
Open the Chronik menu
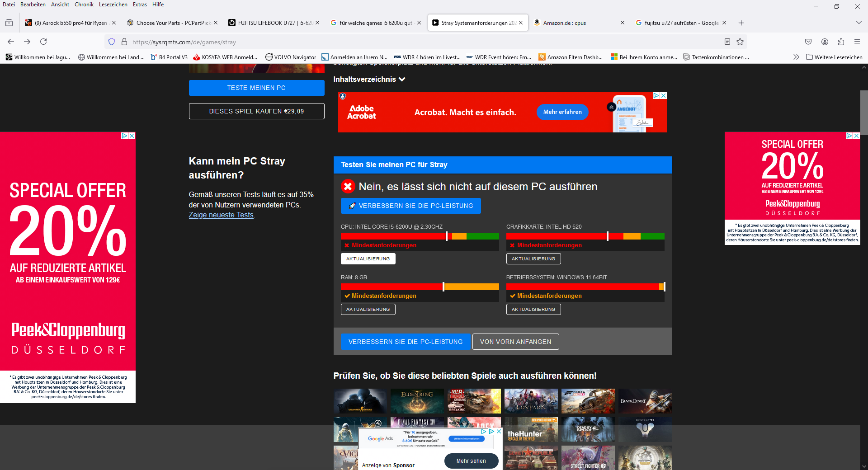84,5
